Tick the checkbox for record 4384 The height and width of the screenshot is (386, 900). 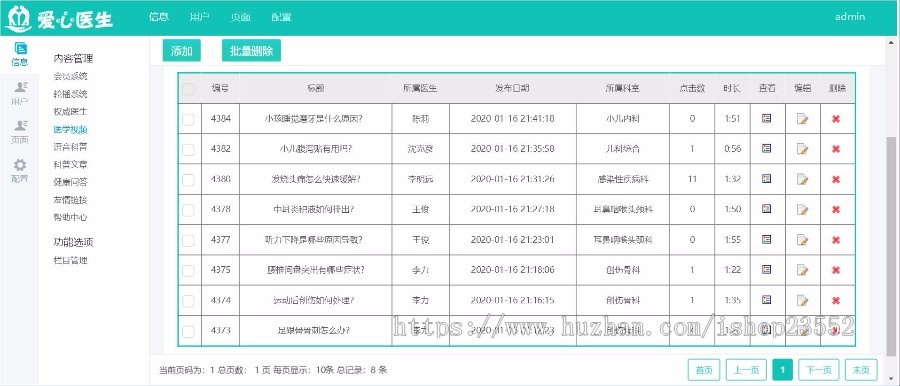point(188,119)
